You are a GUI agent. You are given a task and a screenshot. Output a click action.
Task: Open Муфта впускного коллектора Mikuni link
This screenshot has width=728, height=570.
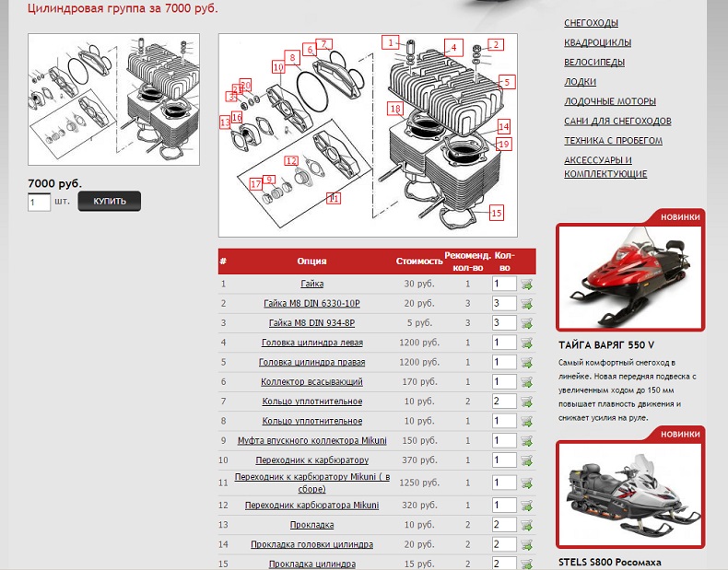pos(312,440)
